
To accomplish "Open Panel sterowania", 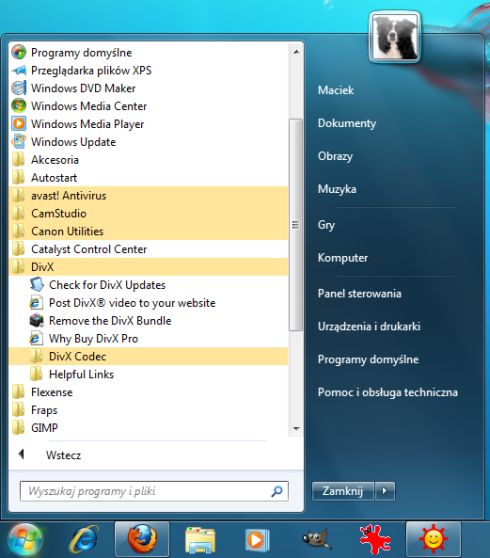I will (x=359, y=294).
